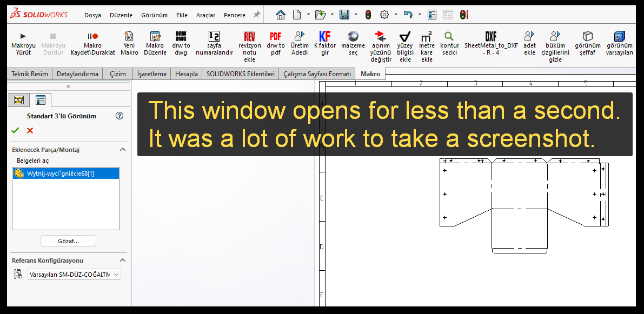
Task: Open the Araçlar menu
Action: [x=205, y=15]
